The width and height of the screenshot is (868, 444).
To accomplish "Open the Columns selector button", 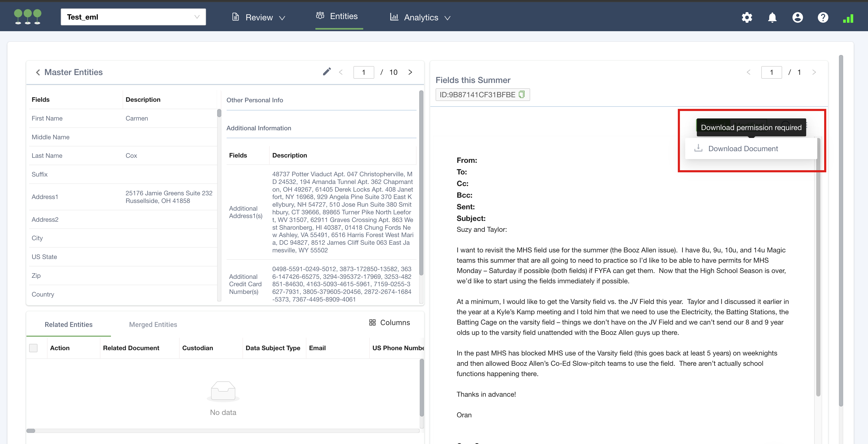I will (x=390, y=322).
